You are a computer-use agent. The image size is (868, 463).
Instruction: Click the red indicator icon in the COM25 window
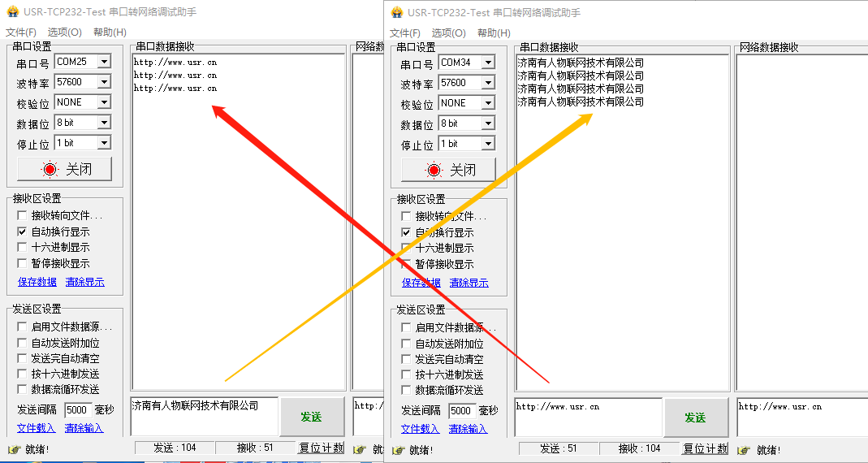[x=50, y=169]
